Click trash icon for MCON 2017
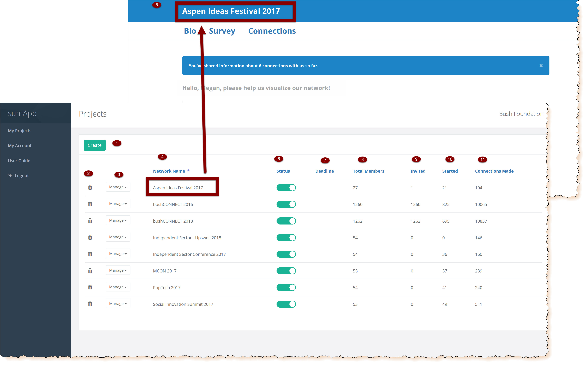This screenshot has height=369, width=588. tap(90, 271)
